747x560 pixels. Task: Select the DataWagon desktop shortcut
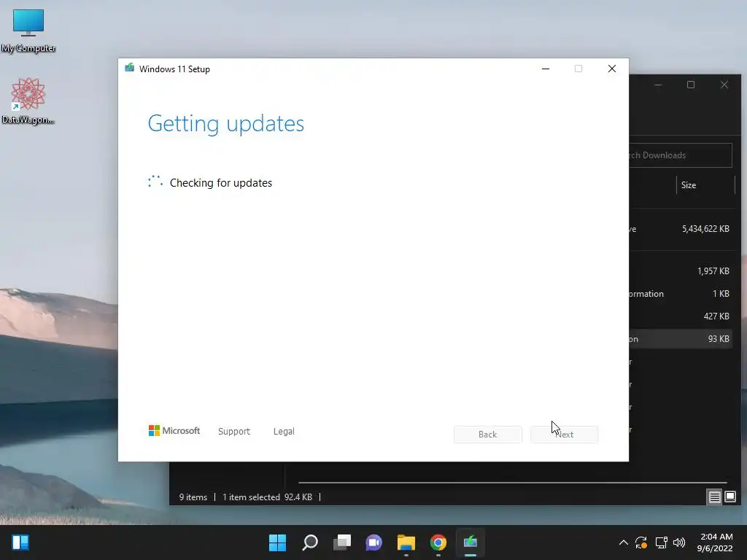pyautogui.click(x=28, y=101)
